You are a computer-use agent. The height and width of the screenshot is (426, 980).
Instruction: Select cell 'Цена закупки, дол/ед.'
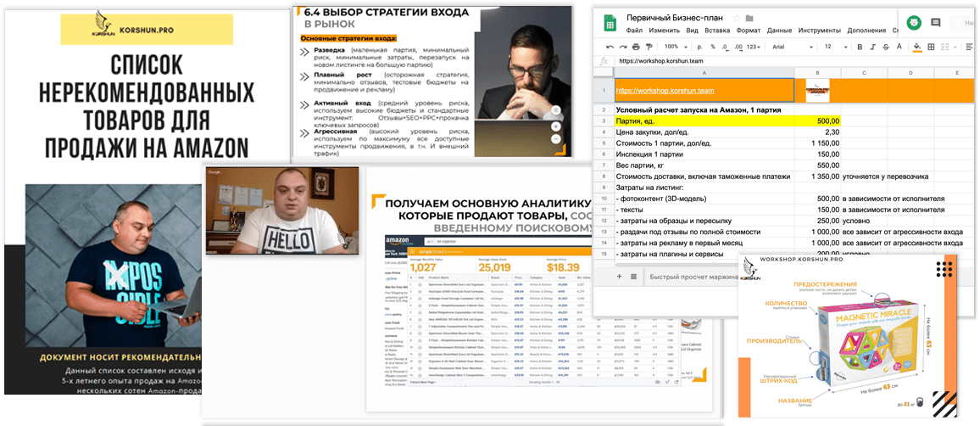[x=704, y=132]
